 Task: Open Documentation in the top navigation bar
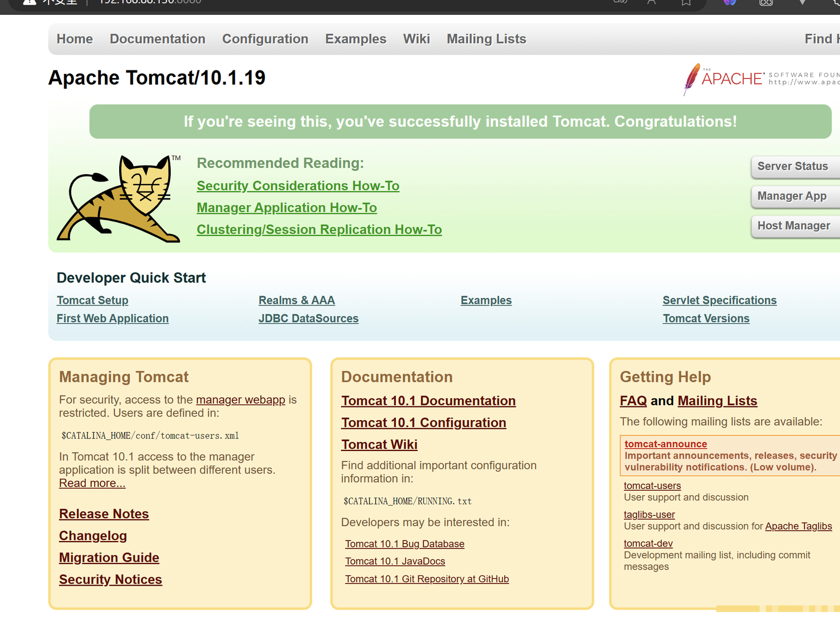pyautogui.click(x=158, y=39)
